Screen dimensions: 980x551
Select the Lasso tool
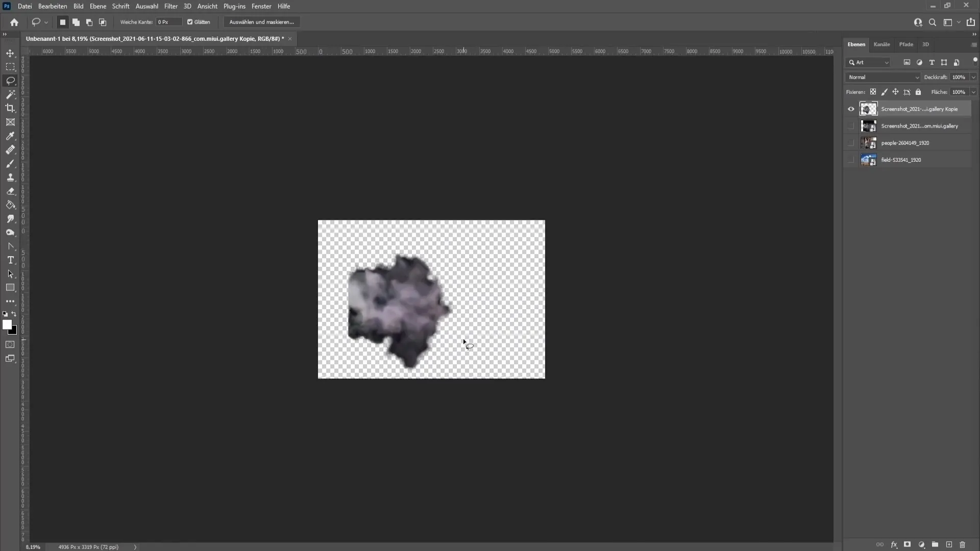(x=10, y=80)
